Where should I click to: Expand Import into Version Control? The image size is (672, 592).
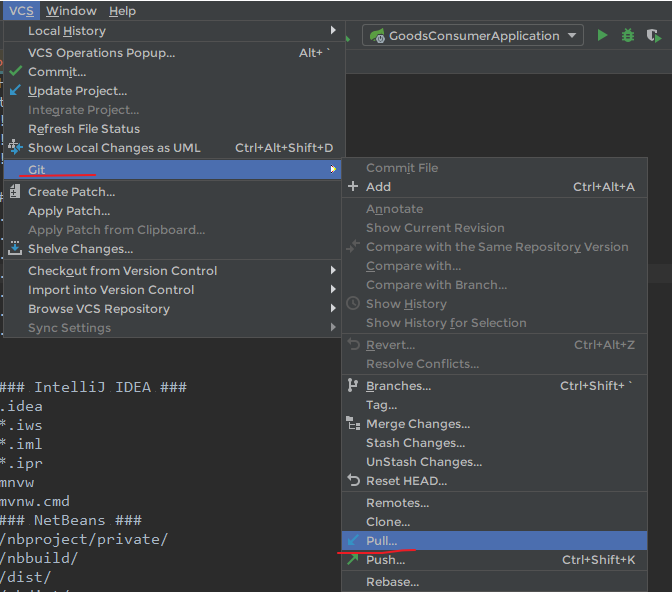(172, 290)
